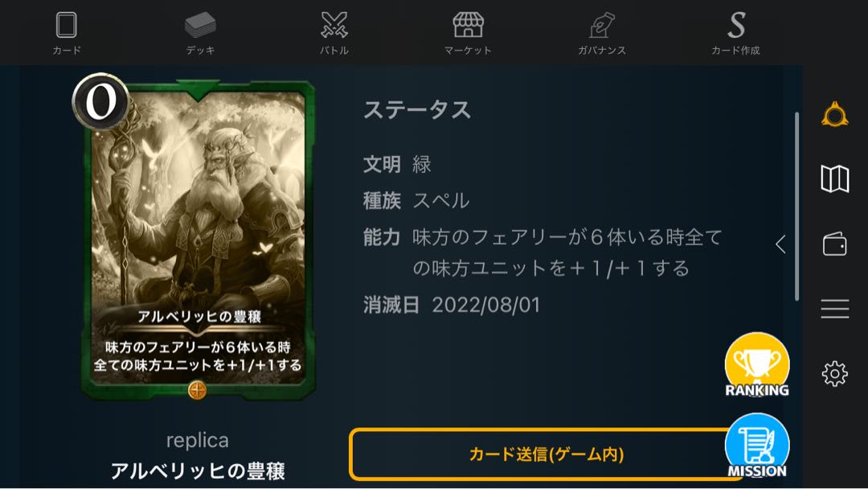Tap the cost 0 badge on card
Viewport: 868px width, 489px height.
coord(100,101)
